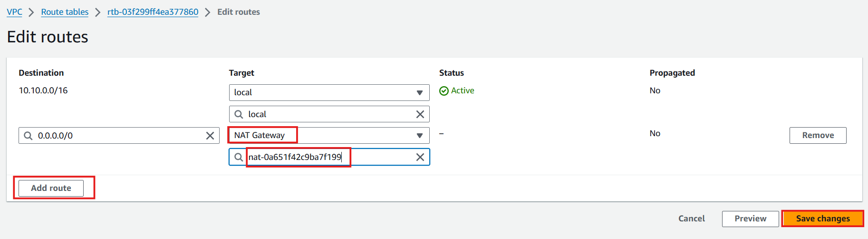Clear the 0.0.0.0/0 destination value
This screenshot has width=868, height=239.
(x=210, y=136)
